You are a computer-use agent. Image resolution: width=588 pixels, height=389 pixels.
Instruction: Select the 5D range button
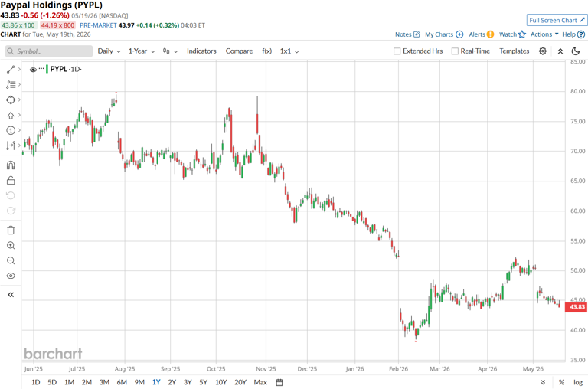coord(52,382)
